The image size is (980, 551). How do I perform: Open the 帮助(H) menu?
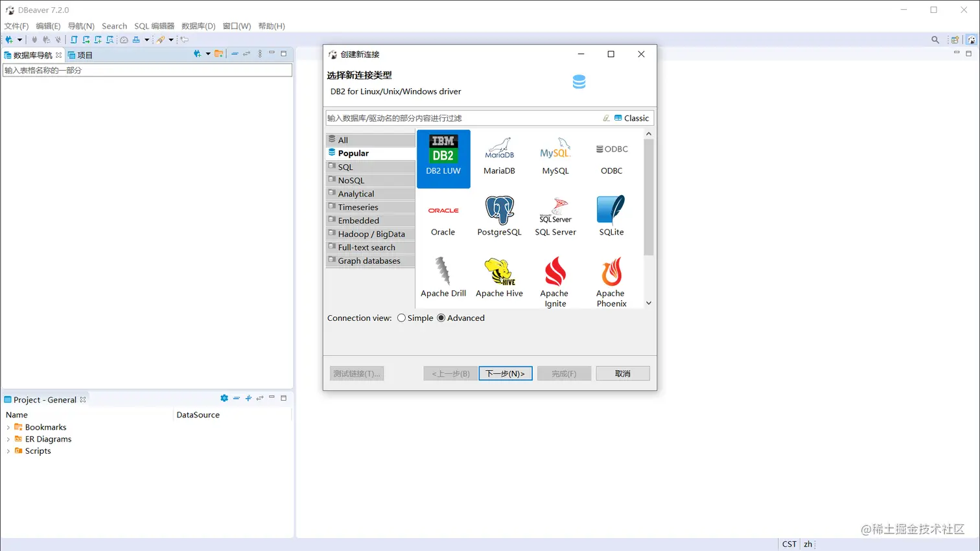coord(272,26)
